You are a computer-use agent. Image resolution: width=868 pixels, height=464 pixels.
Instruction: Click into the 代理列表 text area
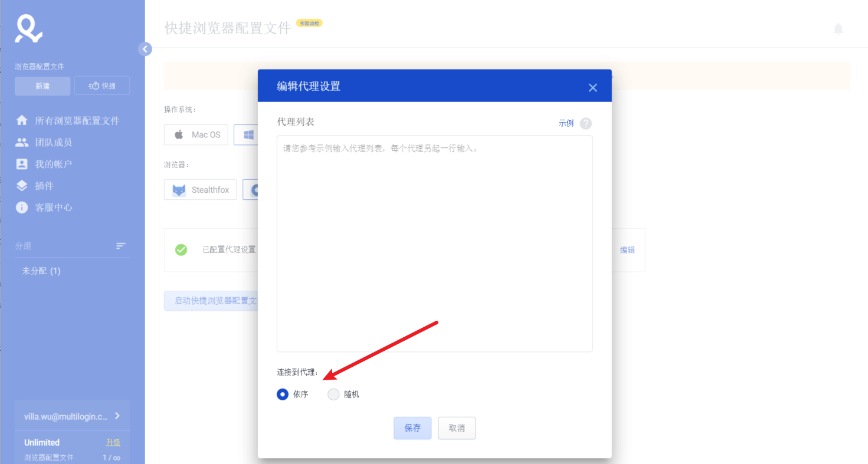[x=435, y=243]
